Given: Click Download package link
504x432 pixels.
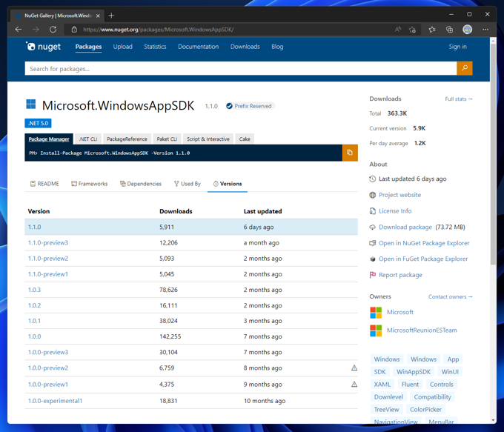Looking at the screenshot, I should point(405,227).
